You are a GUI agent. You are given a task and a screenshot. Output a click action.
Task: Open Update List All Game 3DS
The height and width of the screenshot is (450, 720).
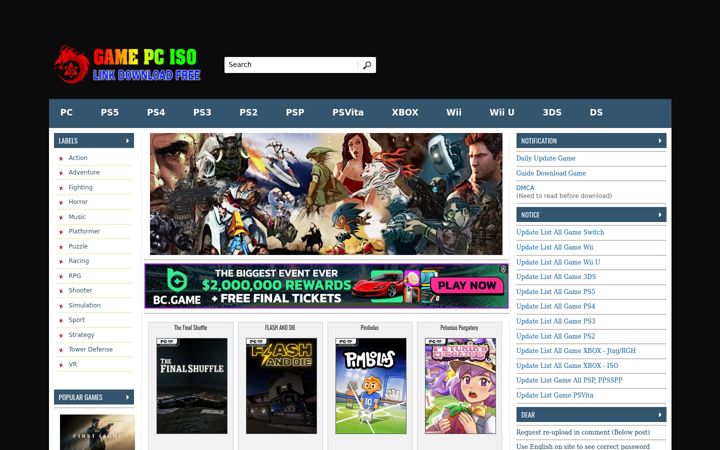tap(556, 277)
